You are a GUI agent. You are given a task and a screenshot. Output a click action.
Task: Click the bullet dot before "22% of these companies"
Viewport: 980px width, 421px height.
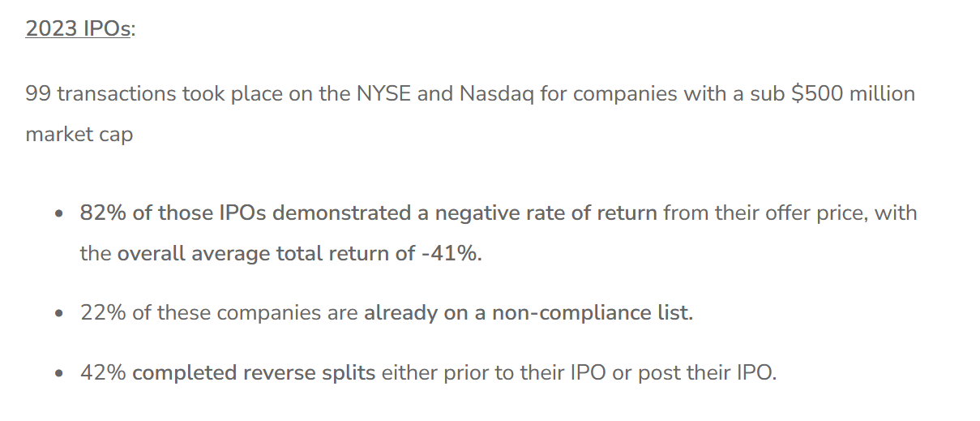tap(58, 314)
